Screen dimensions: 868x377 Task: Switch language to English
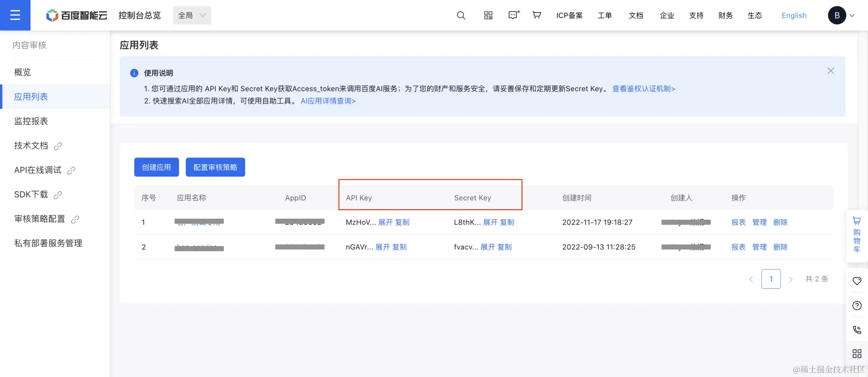point(794,15)
